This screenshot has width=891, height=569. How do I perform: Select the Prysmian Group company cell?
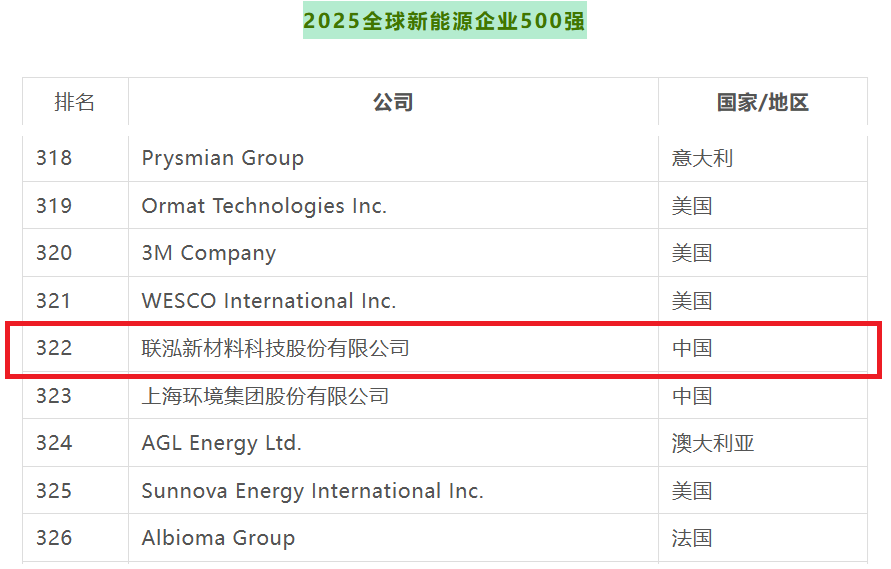223,158
